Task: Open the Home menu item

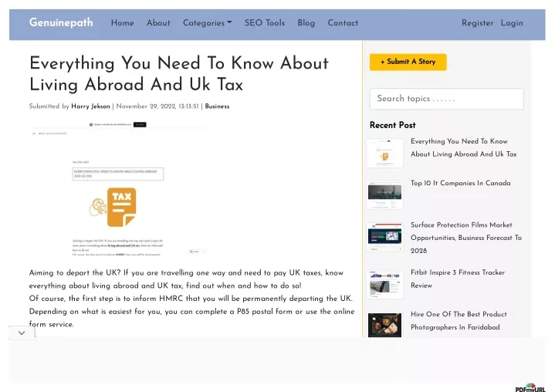Action: click(123, 23)
